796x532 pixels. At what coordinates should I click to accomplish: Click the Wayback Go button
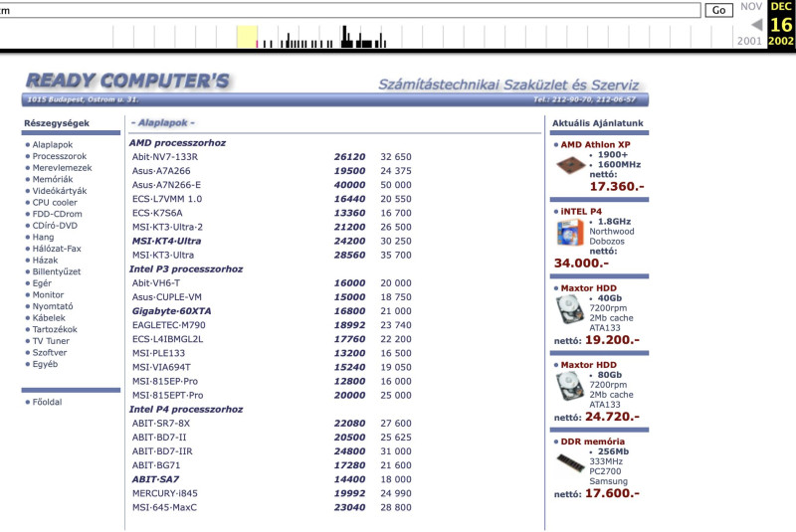tap(718, 10)
